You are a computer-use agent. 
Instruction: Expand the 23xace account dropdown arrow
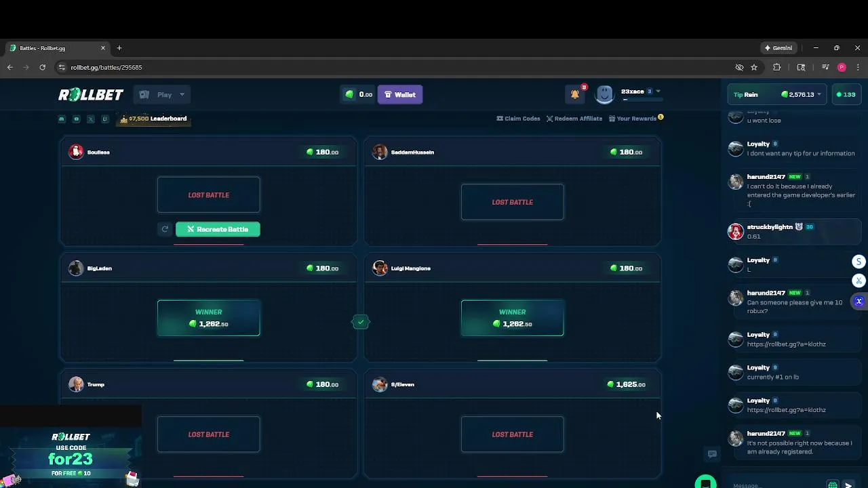coord(658,91)
